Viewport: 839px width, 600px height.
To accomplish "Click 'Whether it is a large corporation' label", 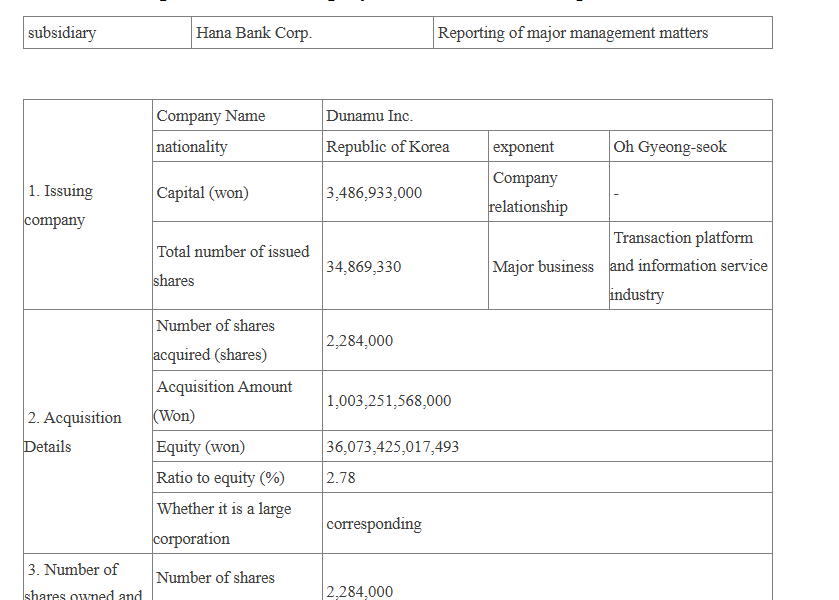I will 222,523.
